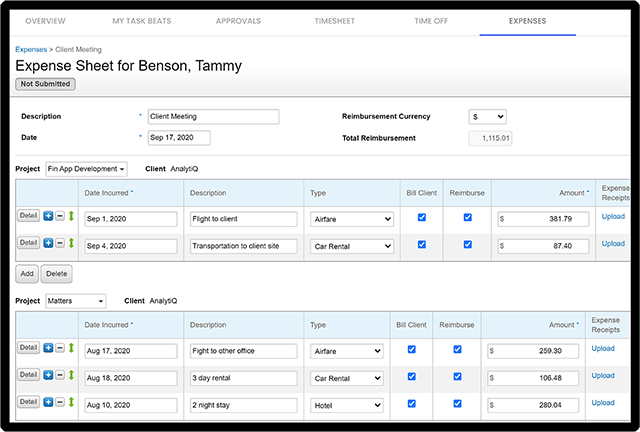Open the Timesheet tab
This screenshot has width=640, height=432.
(x=335, y=21)
